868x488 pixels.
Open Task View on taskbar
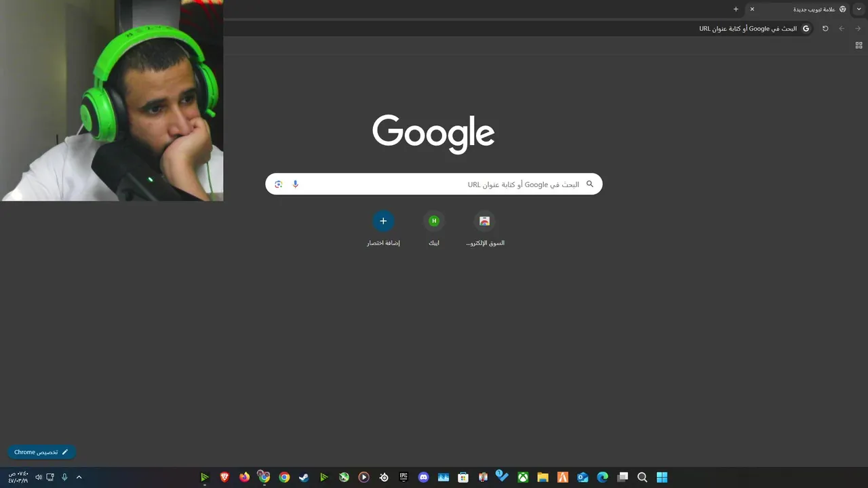623,477
